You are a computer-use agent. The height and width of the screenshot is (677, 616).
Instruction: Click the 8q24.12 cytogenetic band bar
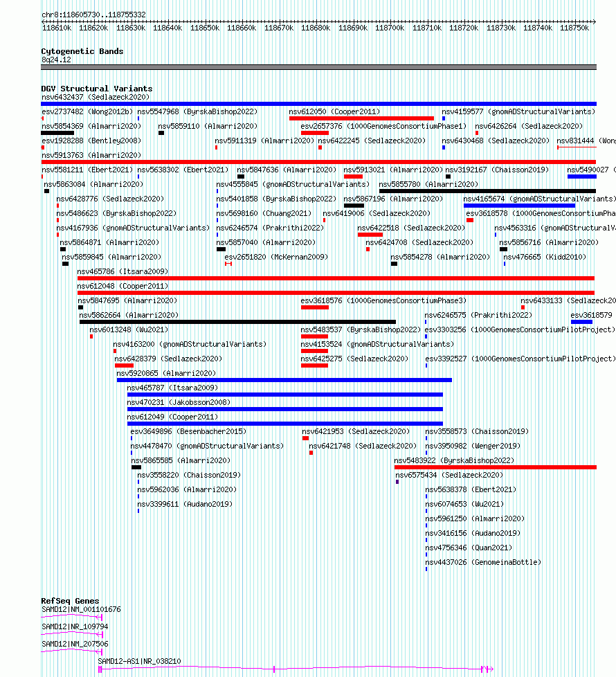pyautogui.click(x=318, y=67)
